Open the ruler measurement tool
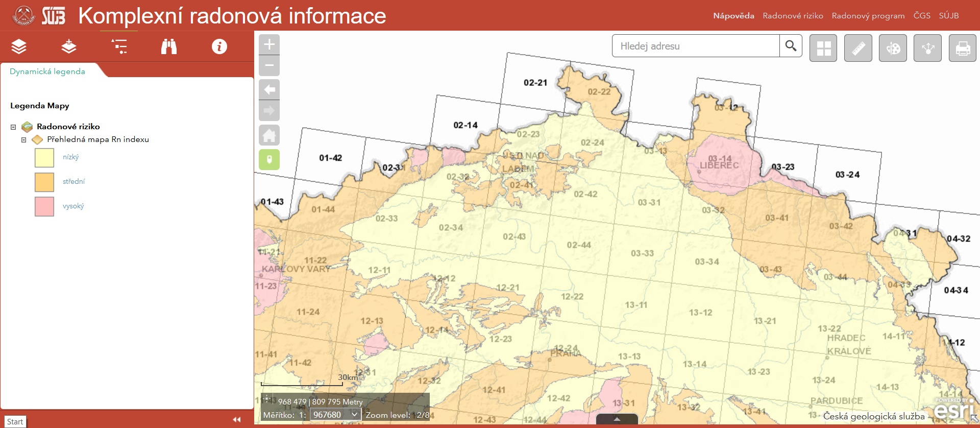This screenshot has width=980, height=428. pos(858,48)
